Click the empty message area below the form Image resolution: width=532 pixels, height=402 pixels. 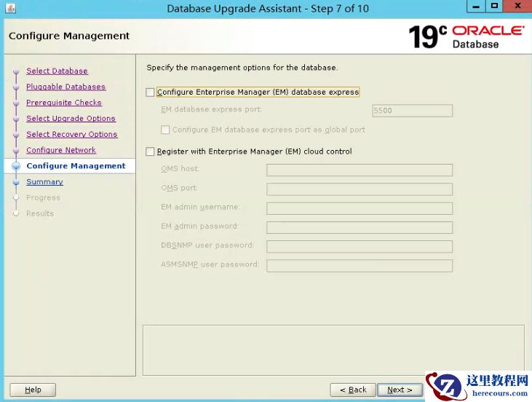[x=333, y=350]
